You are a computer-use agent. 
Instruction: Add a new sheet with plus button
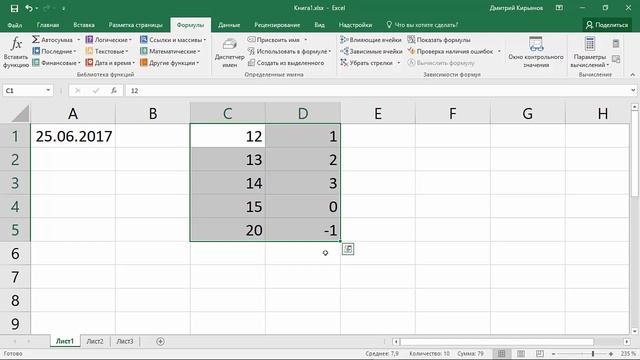(160, 341)
